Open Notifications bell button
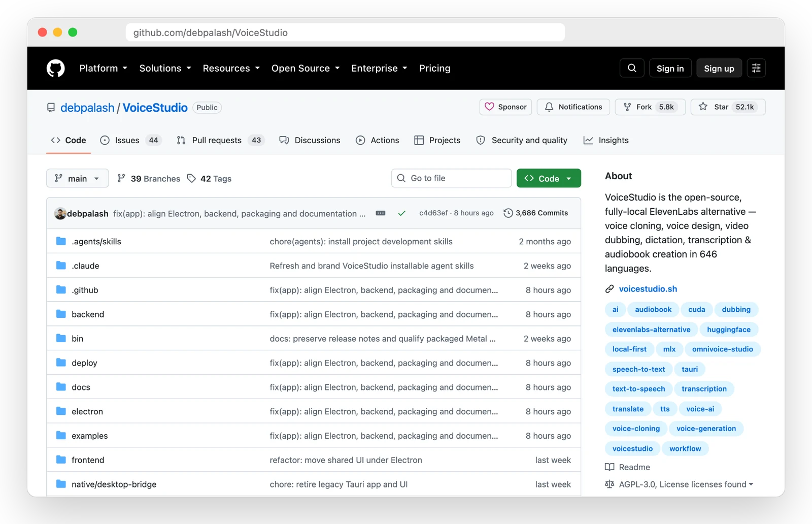 click(573, 107)
